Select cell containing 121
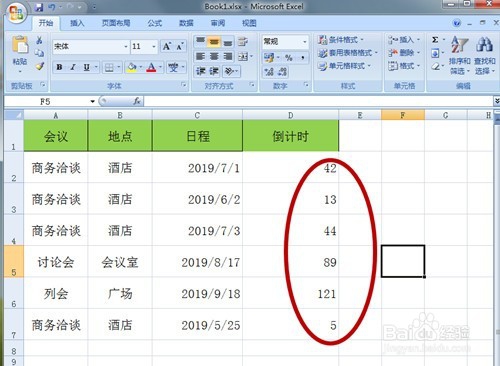 (x=291, y=293)
